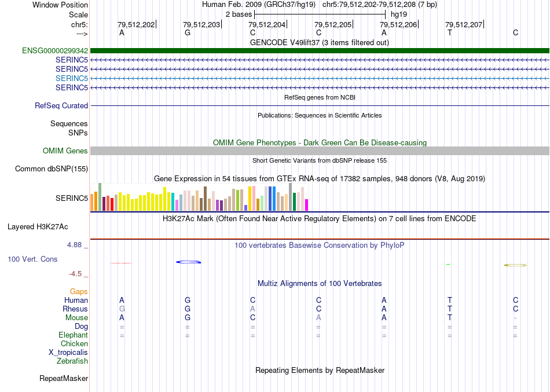Screen dimensions: 550x392
Task: Click the Window Position label
Action: 60,5
